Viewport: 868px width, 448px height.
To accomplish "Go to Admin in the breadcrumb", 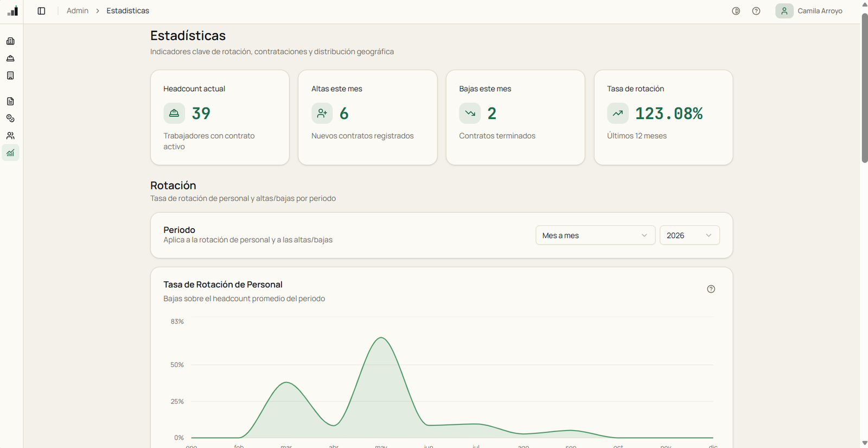I will pos(78,11).
